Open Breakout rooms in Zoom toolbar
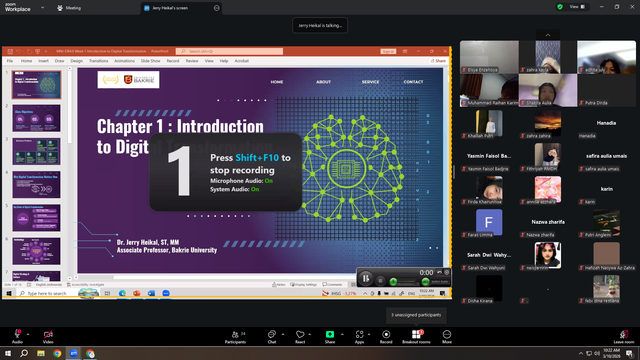This screenshot has height=360, width=640. [x=416, y=337]
